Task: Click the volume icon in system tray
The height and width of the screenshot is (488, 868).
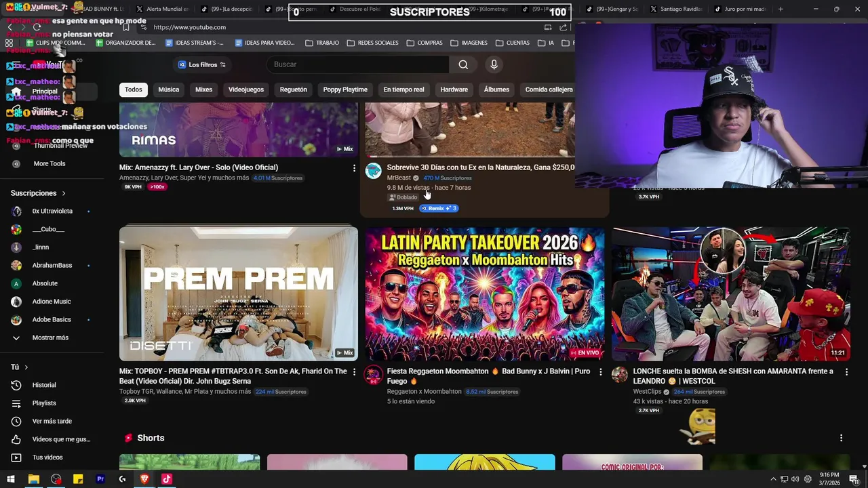Action: pyautogui.click(x=795, y=479)
